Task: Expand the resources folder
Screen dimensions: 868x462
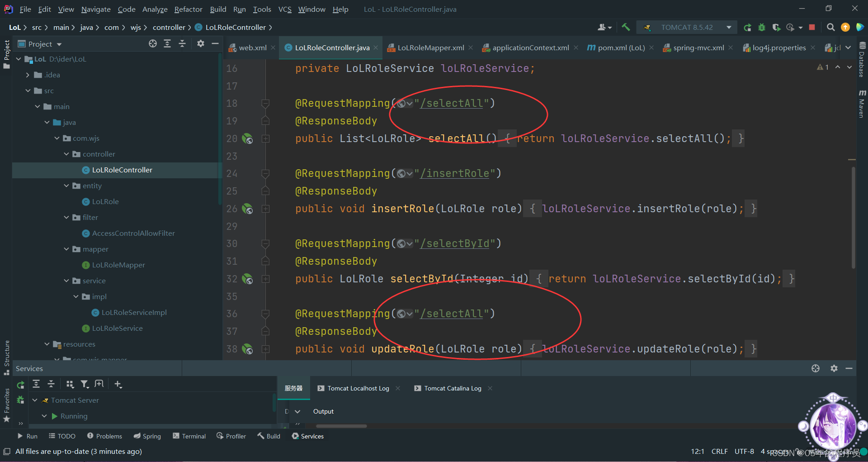Action: pos(47,344)
